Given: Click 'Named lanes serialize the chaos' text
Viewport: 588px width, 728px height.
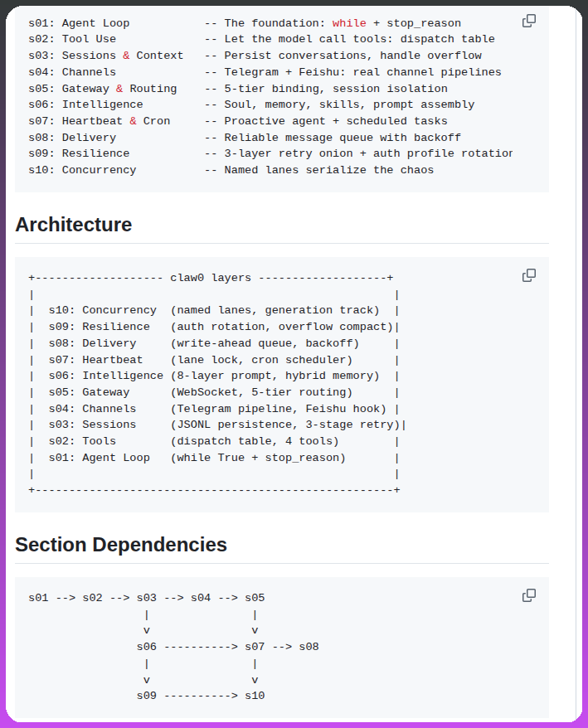Looking at the screenshot, I should [x=328, y=170].
